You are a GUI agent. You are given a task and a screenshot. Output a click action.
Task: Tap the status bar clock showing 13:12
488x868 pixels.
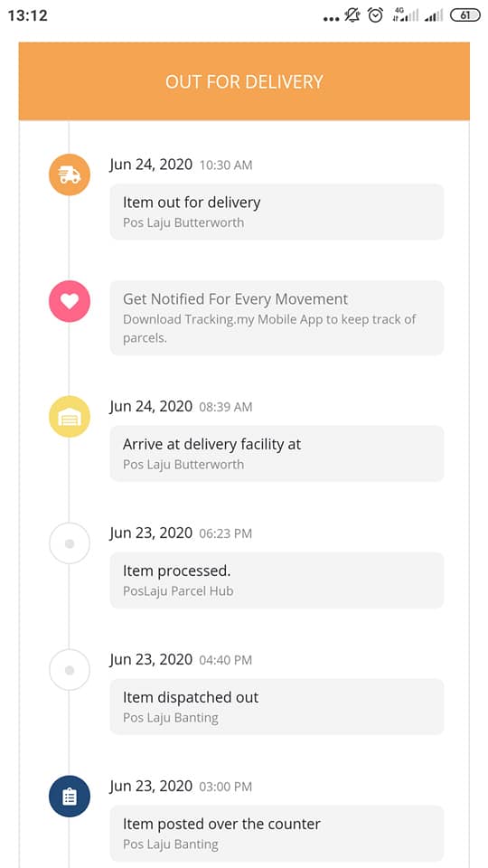(x=28, y=15)
